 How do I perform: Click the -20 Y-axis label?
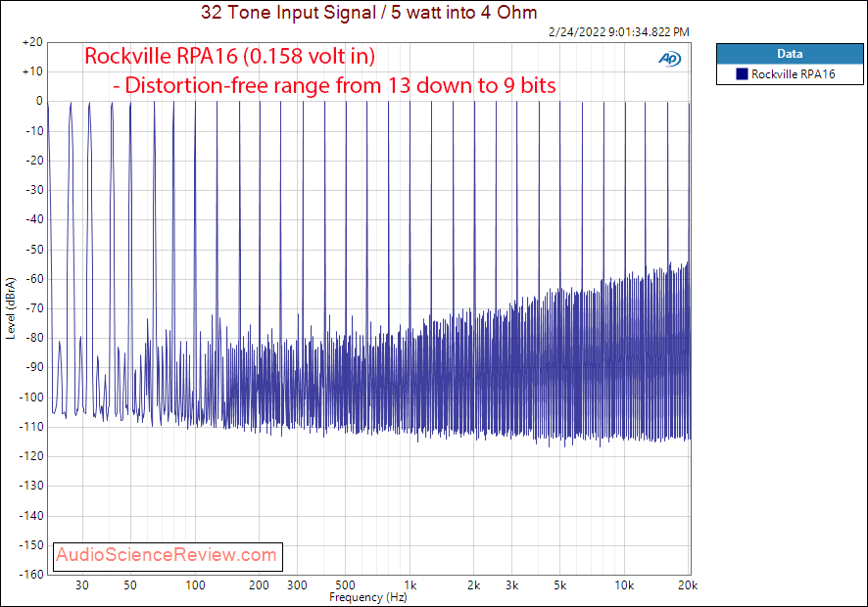34,161
